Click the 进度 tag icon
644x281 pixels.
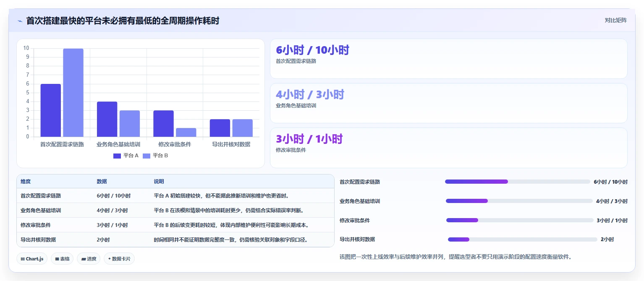(x=84, y=259)
